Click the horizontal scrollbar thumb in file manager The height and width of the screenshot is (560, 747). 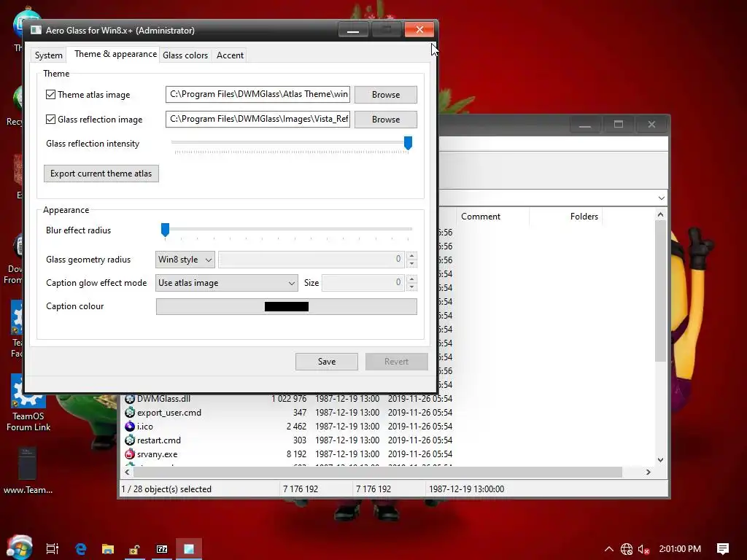tap(378, 472)
